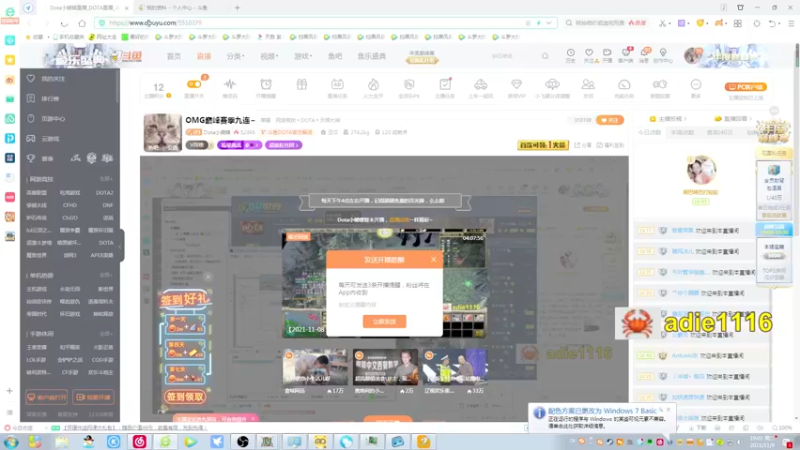
Task: Expand the 游戏 nav dropdown
Action: [x=303, y=56]
